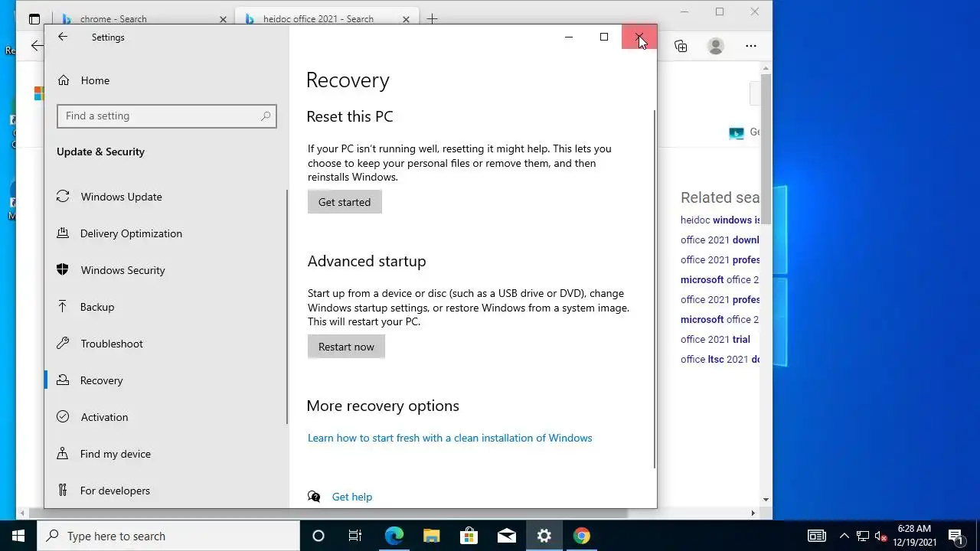Screen dimensions: 980x551
Task: Open Delivery Optimization settings
Action: (131, 233)
